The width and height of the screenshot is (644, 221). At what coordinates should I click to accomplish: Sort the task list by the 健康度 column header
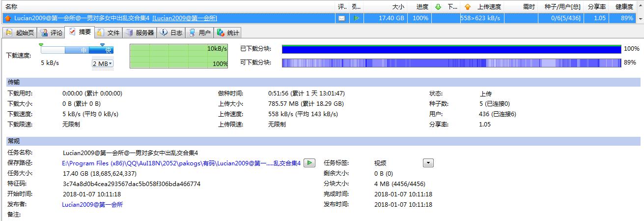click(x=623, y=7)
